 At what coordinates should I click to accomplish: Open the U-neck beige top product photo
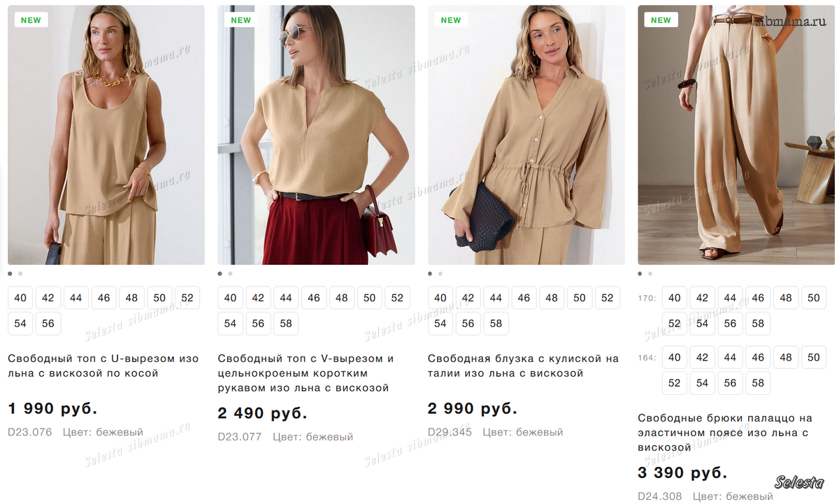click(x=106, y=135)
